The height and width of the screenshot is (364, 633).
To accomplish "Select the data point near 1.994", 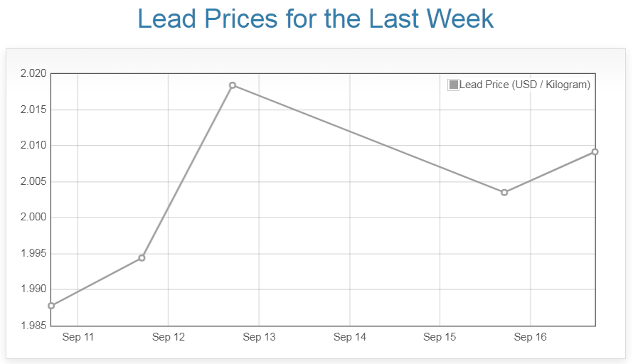I will (142, 258).
